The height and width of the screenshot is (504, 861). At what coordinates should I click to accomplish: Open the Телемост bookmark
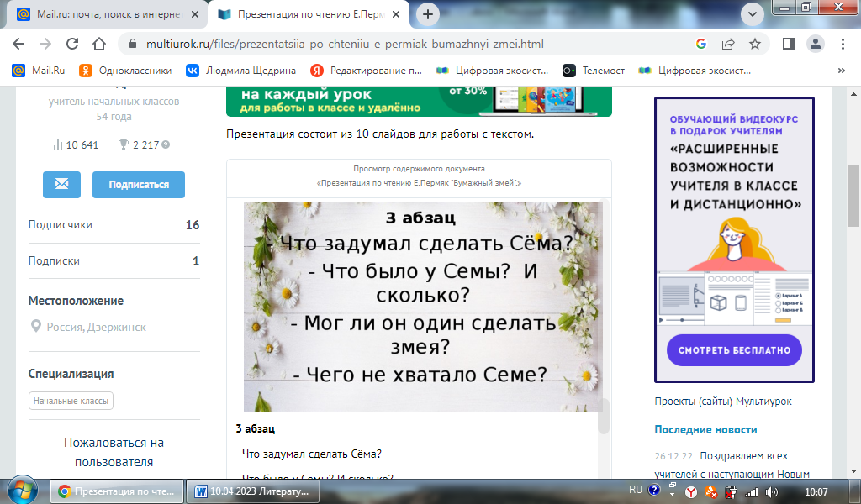tap(594, 71)
